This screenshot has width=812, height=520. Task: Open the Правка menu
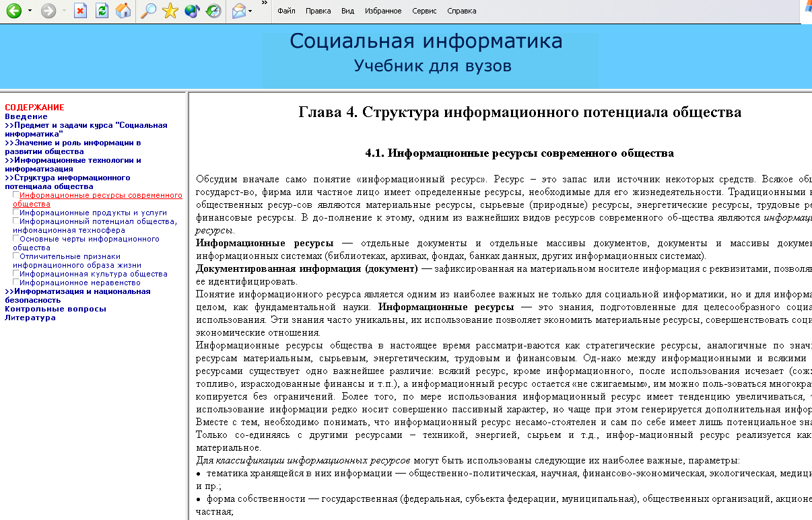pos(318,11)
